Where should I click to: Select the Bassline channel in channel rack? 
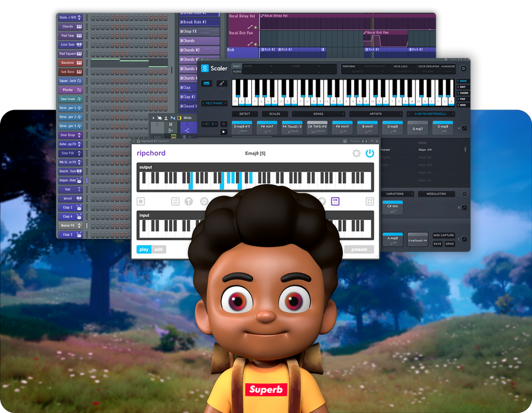[68, 63]
